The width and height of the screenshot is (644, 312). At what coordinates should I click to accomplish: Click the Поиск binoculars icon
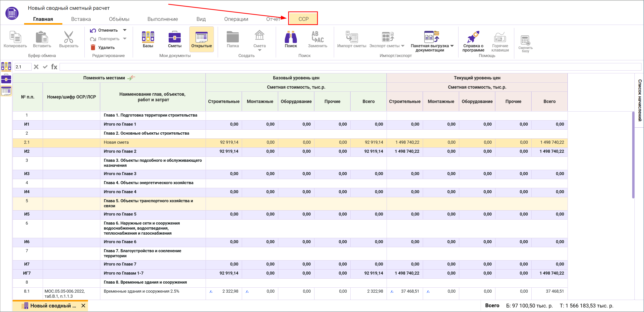[291, 37]
